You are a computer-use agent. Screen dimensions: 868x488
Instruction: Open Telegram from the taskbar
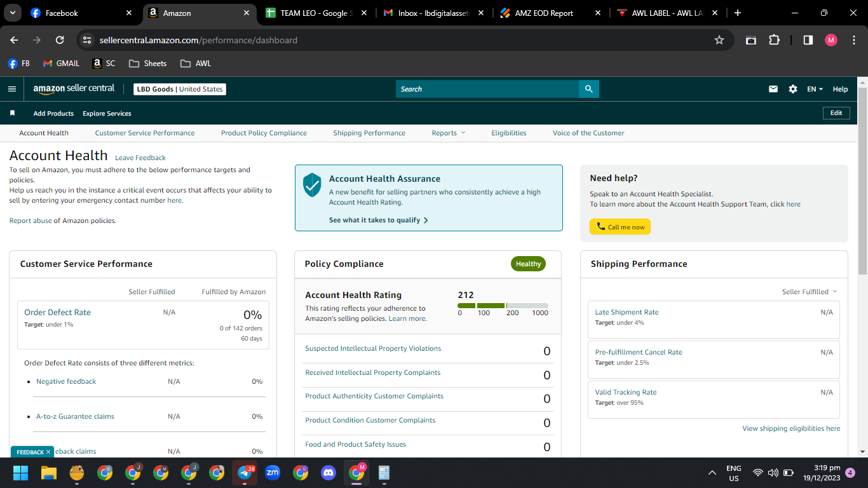[x=245, y=473]
